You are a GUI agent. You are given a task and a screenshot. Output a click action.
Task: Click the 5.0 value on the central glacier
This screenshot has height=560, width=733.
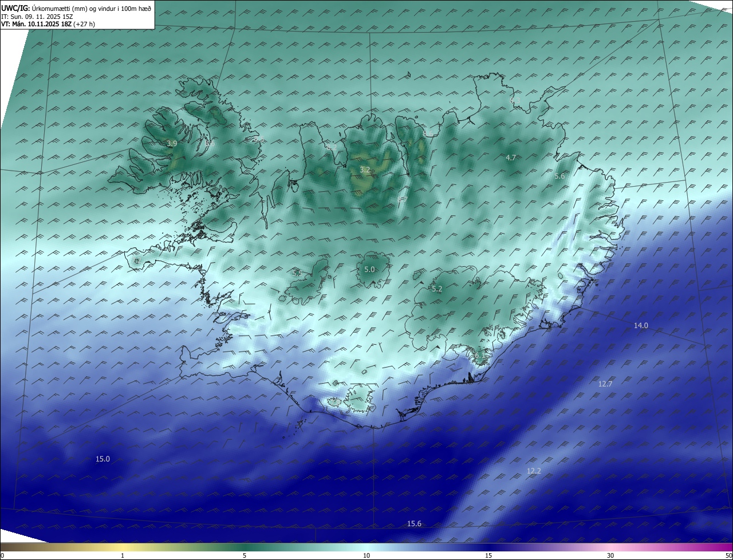click(x=369, y=269)
